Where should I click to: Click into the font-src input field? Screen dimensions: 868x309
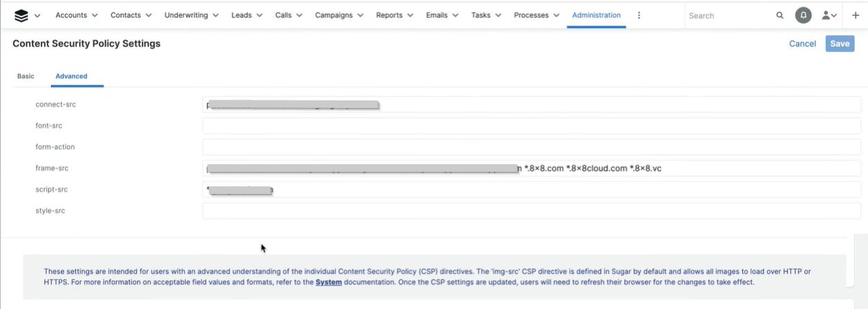[531, 126]
